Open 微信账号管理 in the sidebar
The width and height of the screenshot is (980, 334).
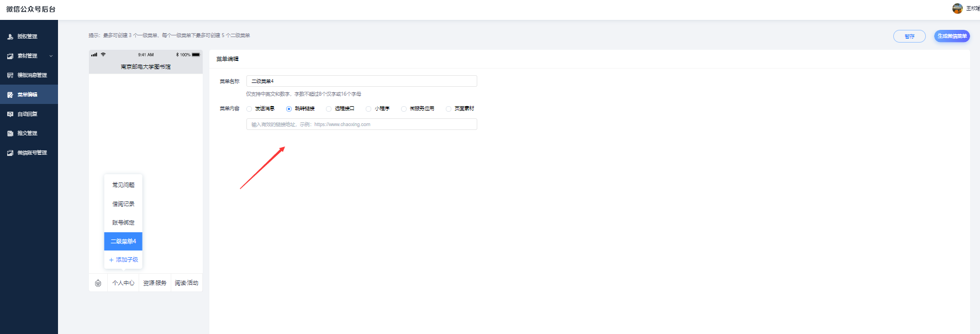(29, 153)
